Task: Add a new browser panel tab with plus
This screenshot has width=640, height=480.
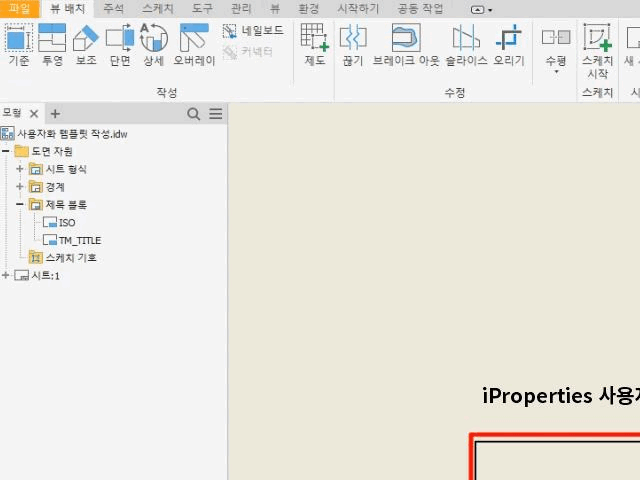Action: tap(55, 114)
